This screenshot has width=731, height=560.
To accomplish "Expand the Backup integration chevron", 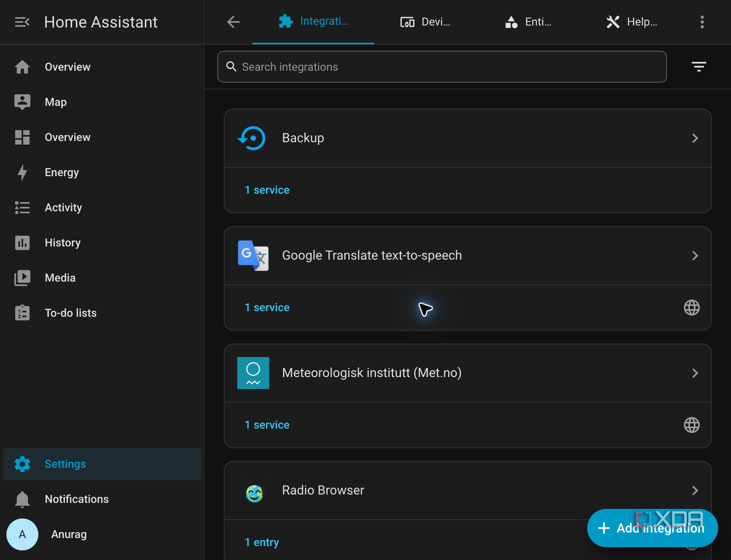I will coord(695,138).
